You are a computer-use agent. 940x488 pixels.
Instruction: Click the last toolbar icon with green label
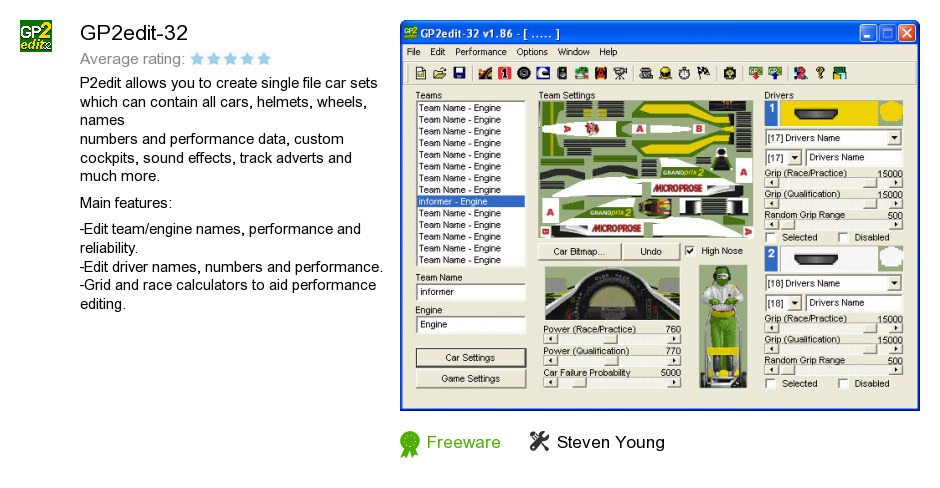pyautogui.click(x=839, y=73)
